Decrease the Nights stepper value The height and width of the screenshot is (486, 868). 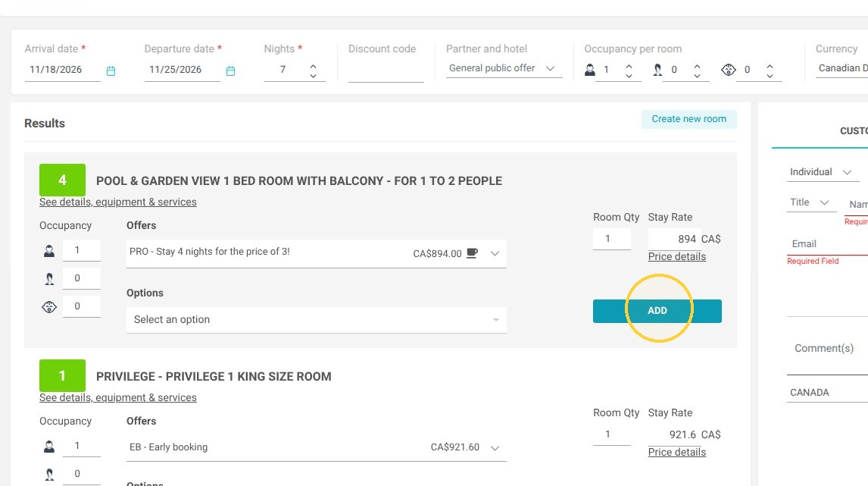(x=314, y=75)
